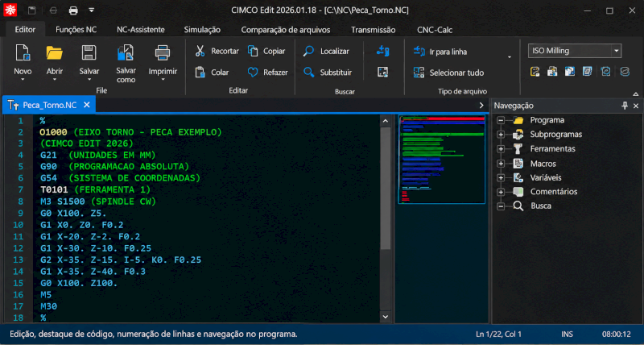
Task: Switch to the CNC-Calc tab
Action: 435,30
